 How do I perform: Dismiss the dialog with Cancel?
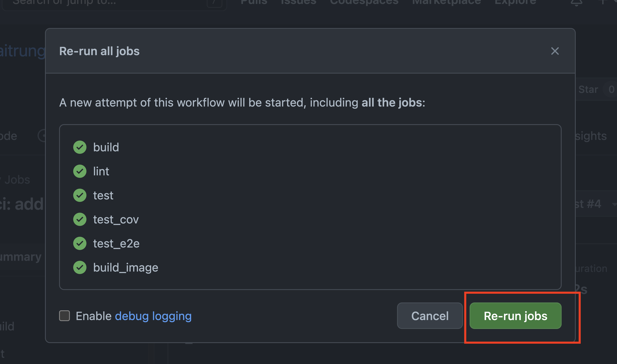(x=430, y=316)
